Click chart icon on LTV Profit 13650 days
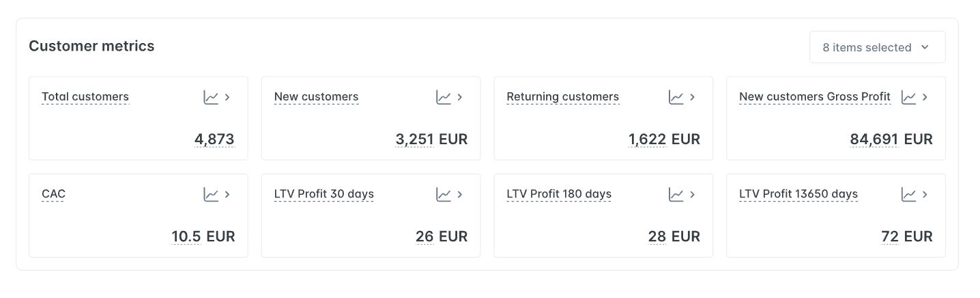This screenshot has height=298, width=980. pyautogui.click(x=908, y=195)
